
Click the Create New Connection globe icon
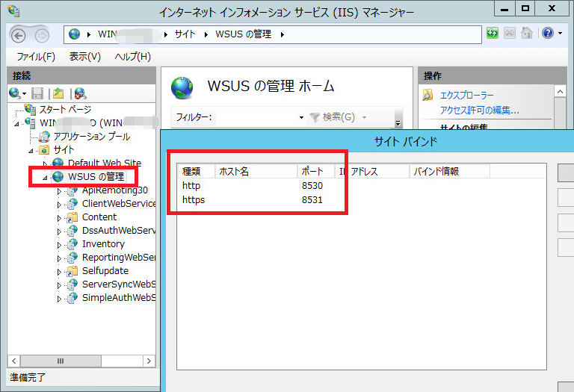15,93
